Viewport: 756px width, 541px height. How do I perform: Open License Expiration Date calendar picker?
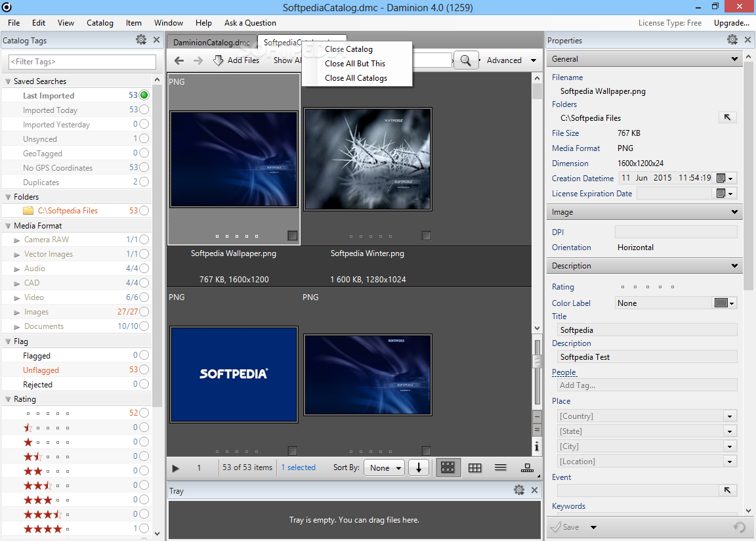coord(724,193)
